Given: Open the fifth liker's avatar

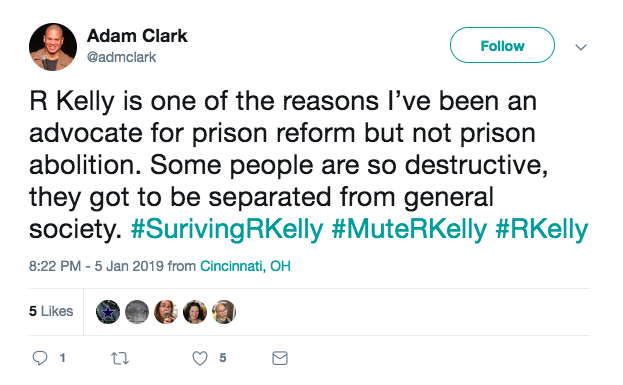Looking at the screenshot, I should [x=224, y=312].
